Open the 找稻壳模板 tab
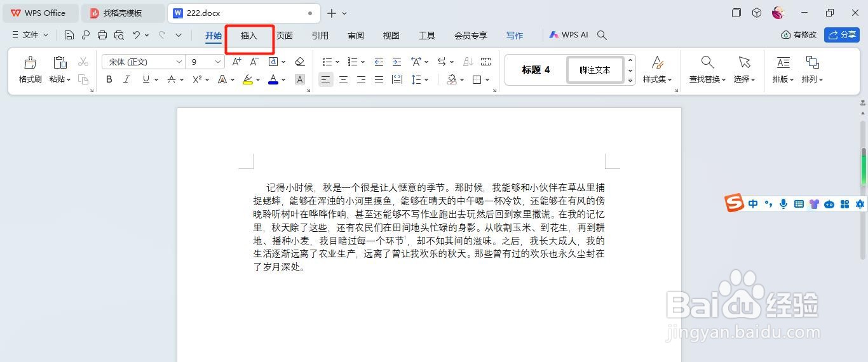 click(123, 13)
